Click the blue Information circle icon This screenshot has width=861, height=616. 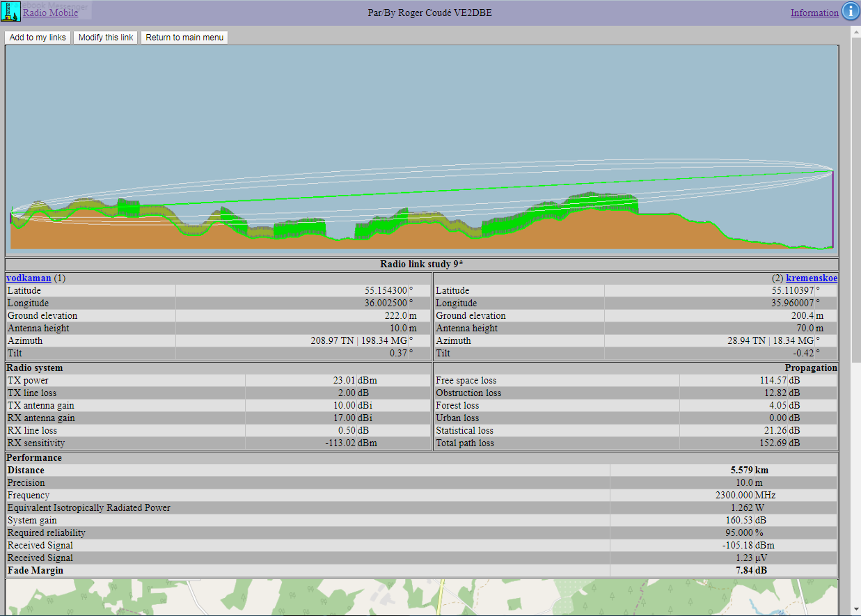pos(851,12)
